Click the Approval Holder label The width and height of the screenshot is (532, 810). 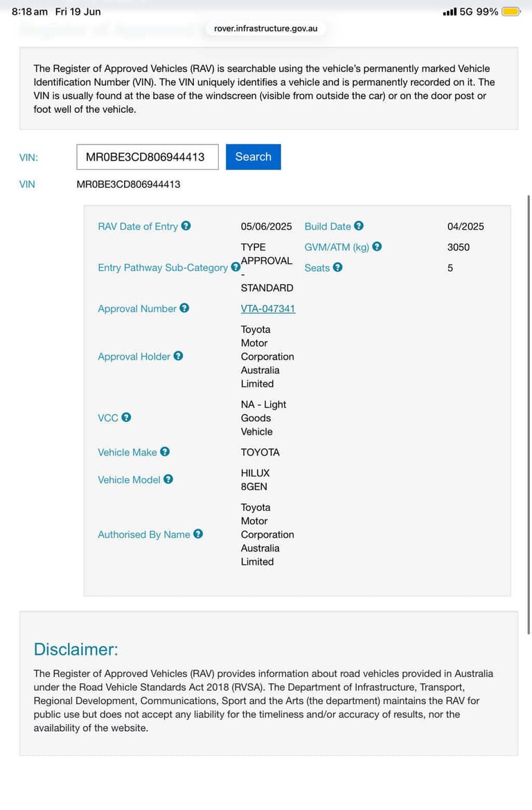pyautogui.click(x=134, y=356)
